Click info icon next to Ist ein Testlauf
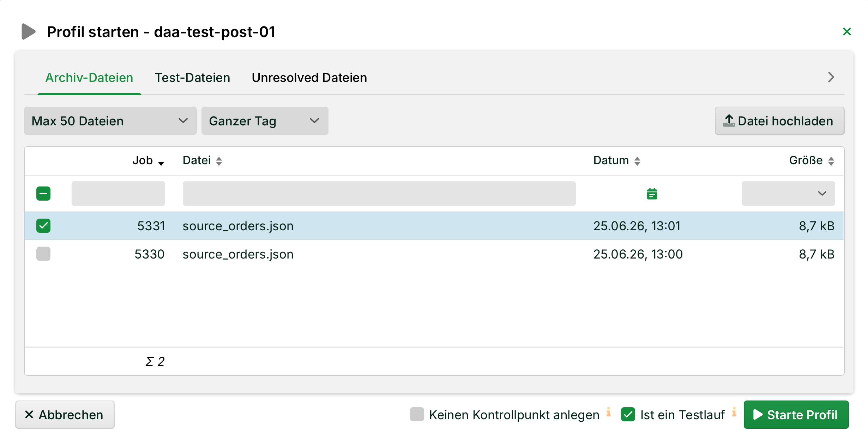The height and width of the screenshot is (445, 868). click(734, 412)
